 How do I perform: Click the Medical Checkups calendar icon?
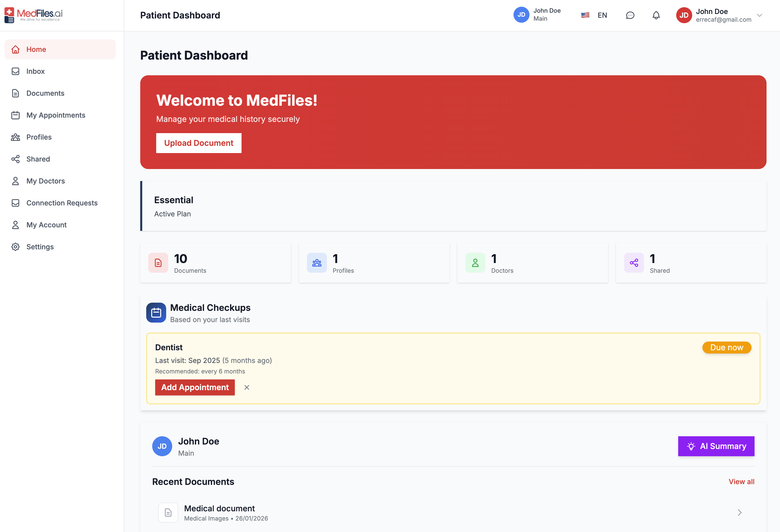156,312
